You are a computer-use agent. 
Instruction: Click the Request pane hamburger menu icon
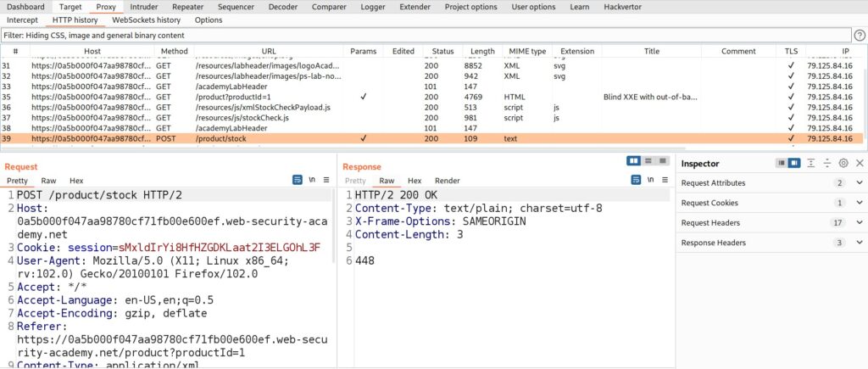pos(329,181)
